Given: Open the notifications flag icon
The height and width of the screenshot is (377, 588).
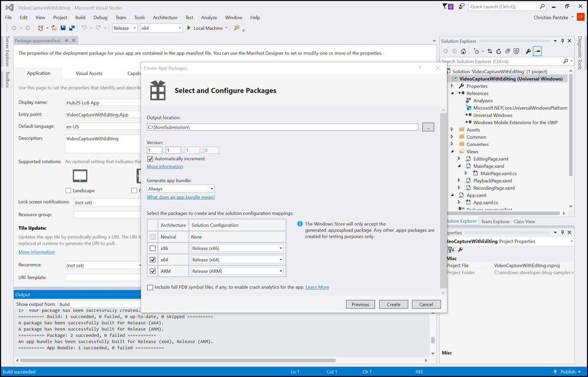Looking at the screenshot, I should pos(446,6).
